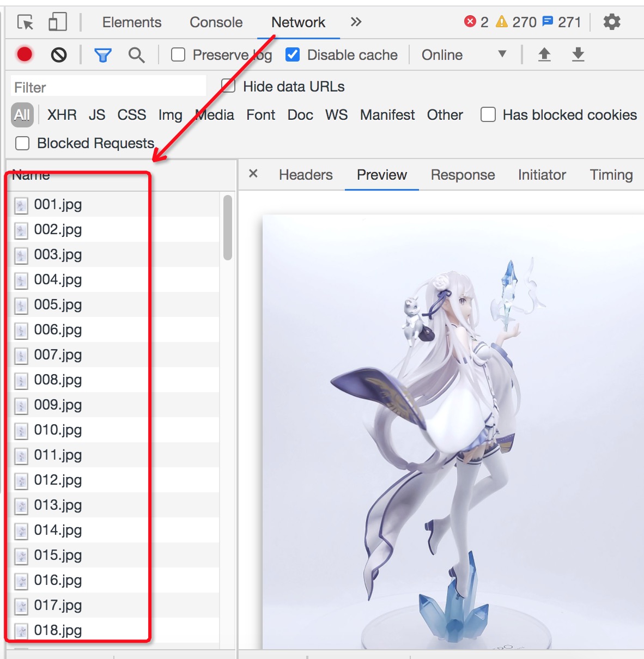Filter requests by XHR
This screenshot has height=659, width=644.
(62, 115)
